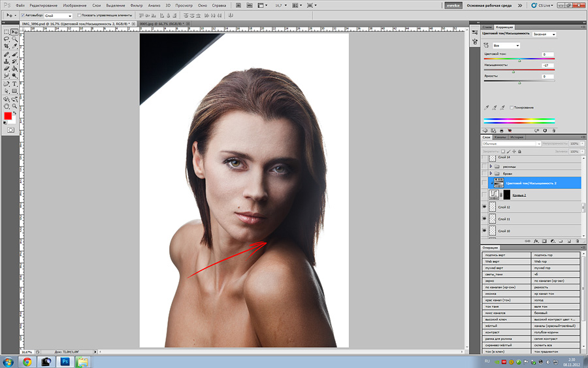Select the Eyedropper tool in the toolbox
The width and height of the screenshot is (588, 368).
(14, 46)
